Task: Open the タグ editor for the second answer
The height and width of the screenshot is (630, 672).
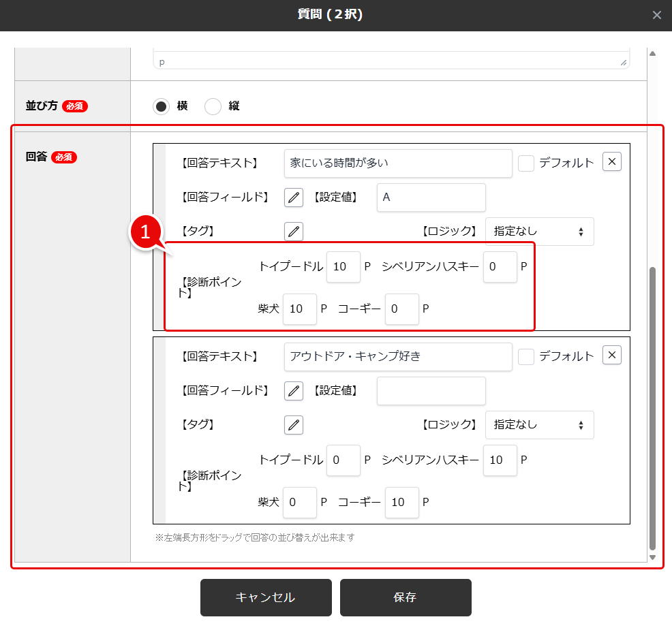Action: tap(293, 425)
